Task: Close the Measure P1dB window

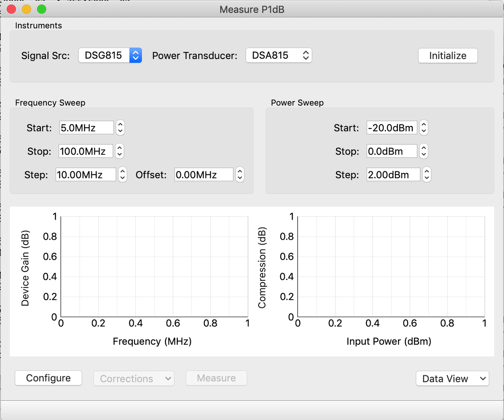Action: 11,9
